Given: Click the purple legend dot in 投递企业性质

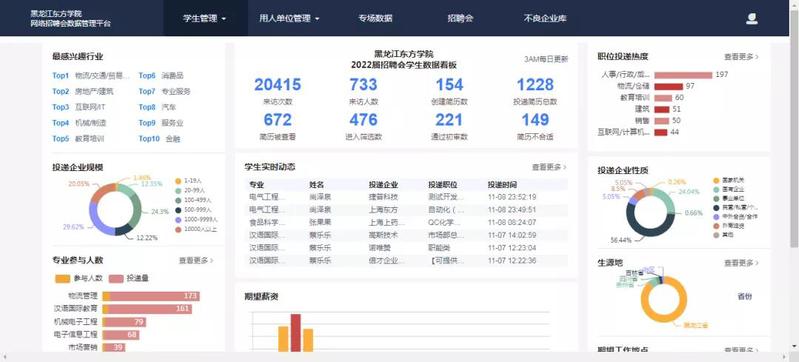Looking at the screenshot, I should coord(716,217).
